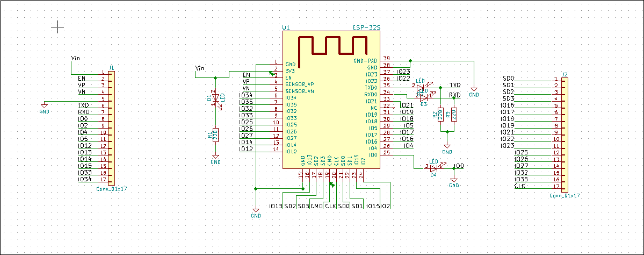Select GND symbol below U1 pin 1 wire
This screenshot has width=644, height=255.
click(256, 212)
